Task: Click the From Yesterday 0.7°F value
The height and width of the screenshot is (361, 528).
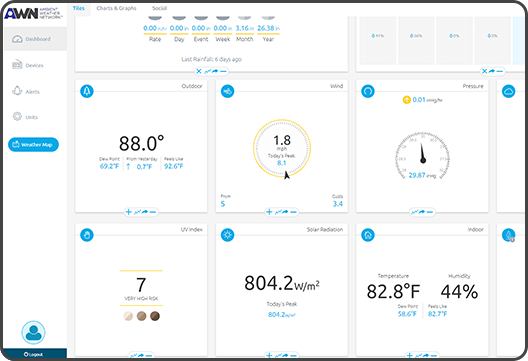Action: [144, 166]
